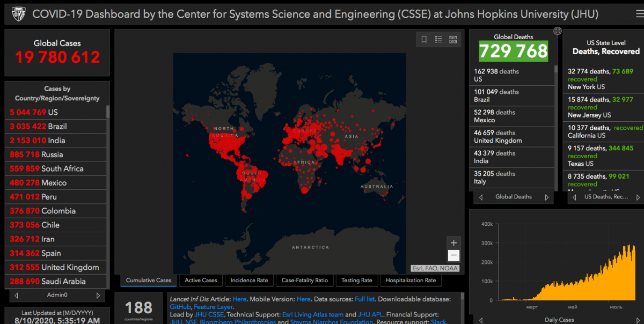Screen dimensions: 644x324
Task: Open the Esri Living Atlas team link
Action: pyautogui.click(x=312, y=314)
